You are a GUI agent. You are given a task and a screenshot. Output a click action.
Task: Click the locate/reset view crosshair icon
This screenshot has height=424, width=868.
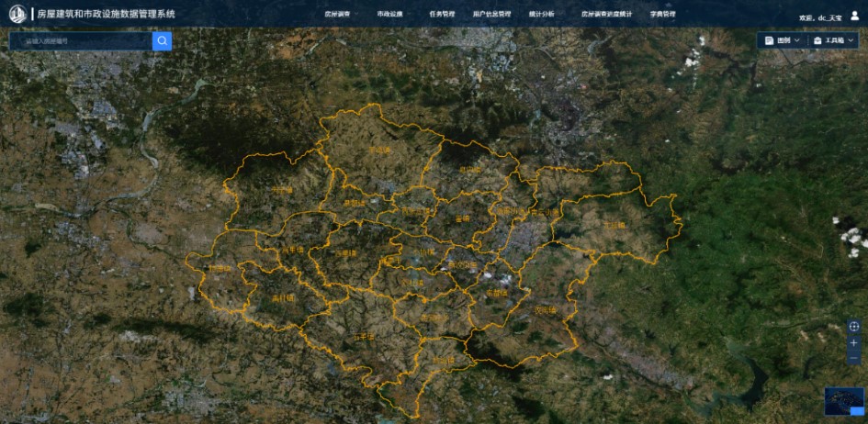coord(853,327)
